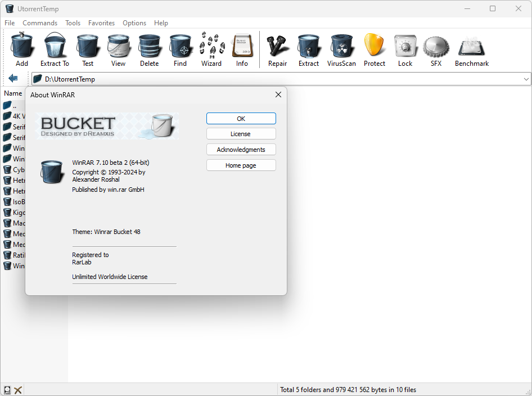Click the Add bucket toolbar icon
Image resolution: width=532 pixels, height=396 pixels.
(x=22, y=45)
